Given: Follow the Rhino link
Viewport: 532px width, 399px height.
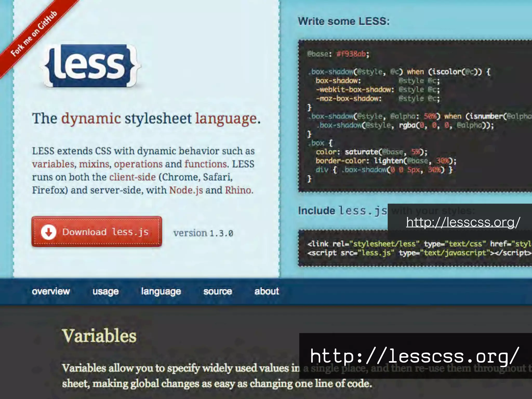Looking at the screenshot, I should 238,190.
